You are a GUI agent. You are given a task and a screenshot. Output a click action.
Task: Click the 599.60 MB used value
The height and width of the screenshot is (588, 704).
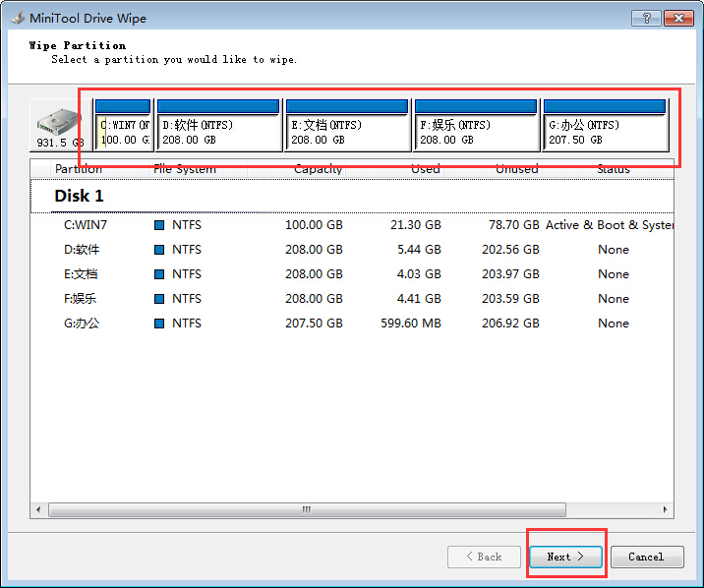point(411,323)
